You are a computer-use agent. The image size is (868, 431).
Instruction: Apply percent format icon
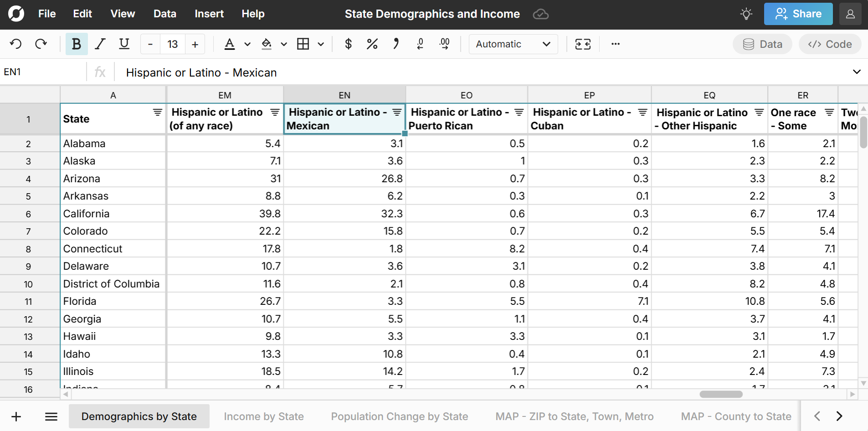pyautogui.click(x=372, y=44)
